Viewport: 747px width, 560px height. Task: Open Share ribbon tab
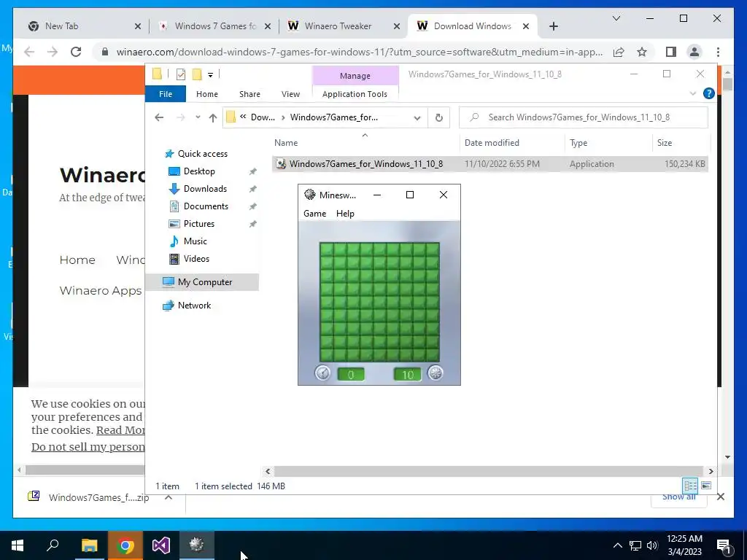tap(249, 94)
